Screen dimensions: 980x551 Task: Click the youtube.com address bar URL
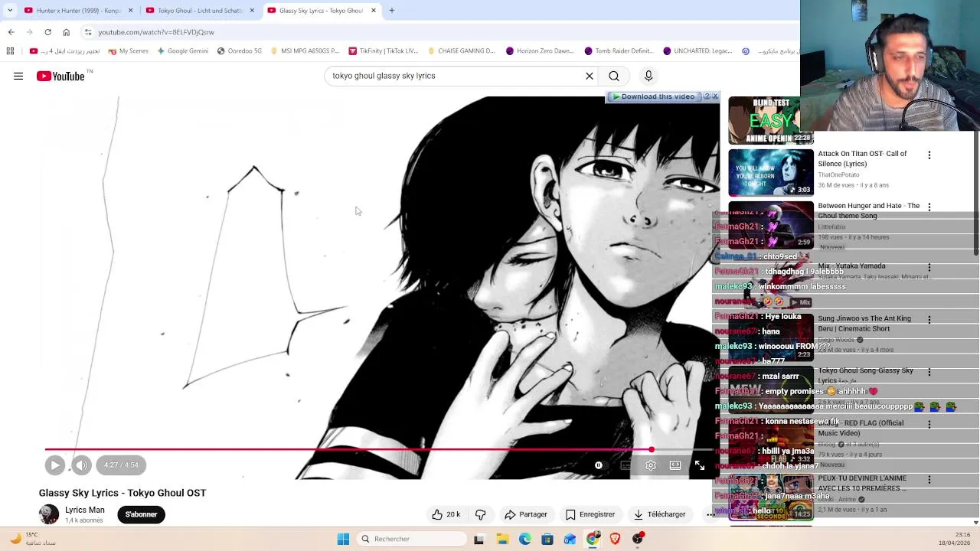156,32
